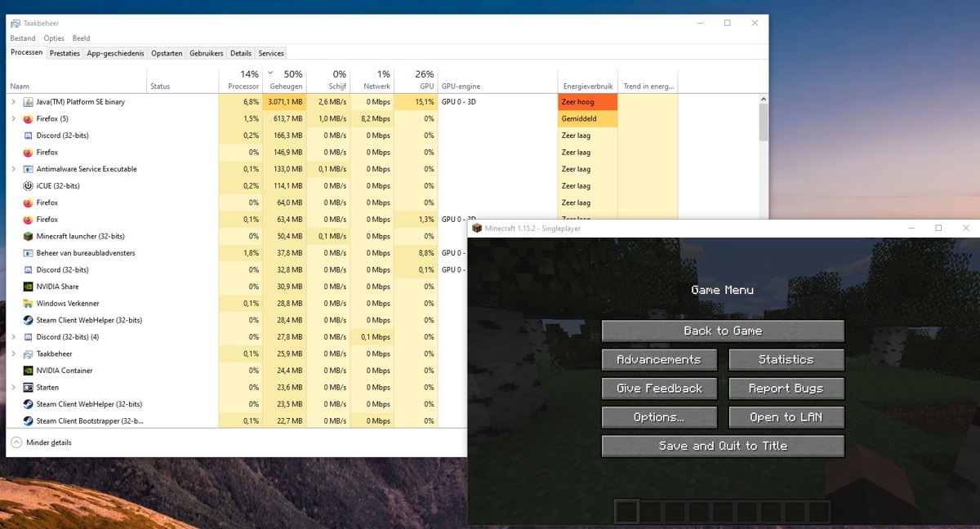Image resolution: width=980 pixels, height=529 pixels.
Task: Sort by the Processor column header
Action: tap(241, 80)
